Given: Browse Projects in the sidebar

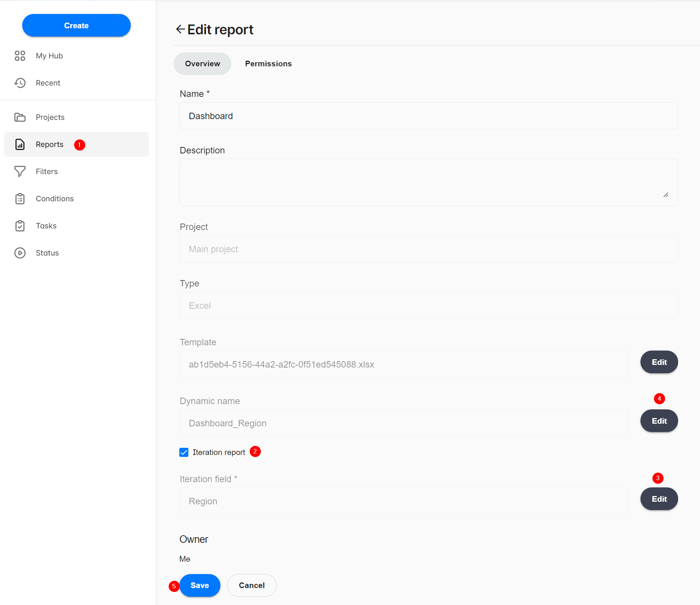Looking at the screenshot, I should 50,117.
